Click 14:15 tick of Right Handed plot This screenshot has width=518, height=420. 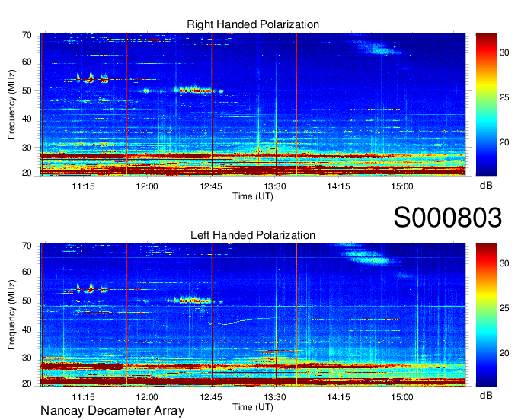click(x=338, y=186)
